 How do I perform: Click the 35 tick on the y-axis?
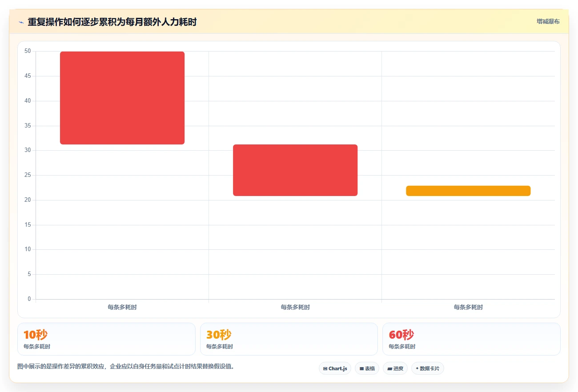[28, 126]
